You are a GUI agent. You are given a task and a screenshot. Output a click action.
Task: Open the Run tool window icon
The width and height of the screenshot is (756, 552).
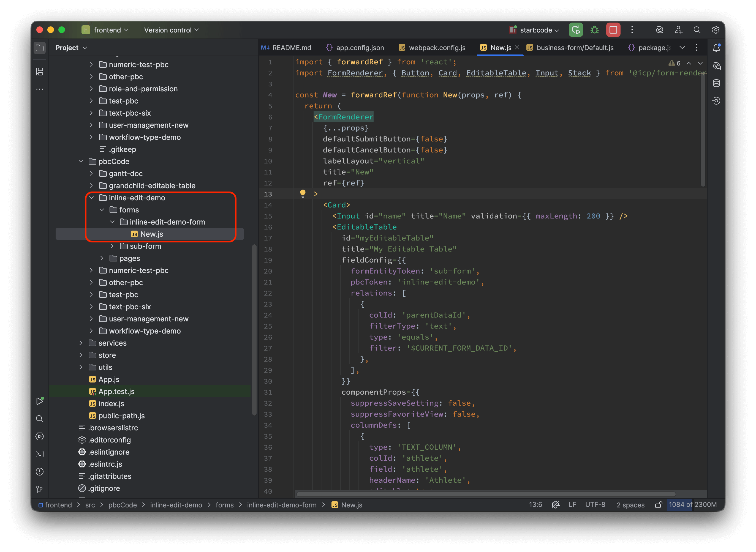(x=39, y=401)
